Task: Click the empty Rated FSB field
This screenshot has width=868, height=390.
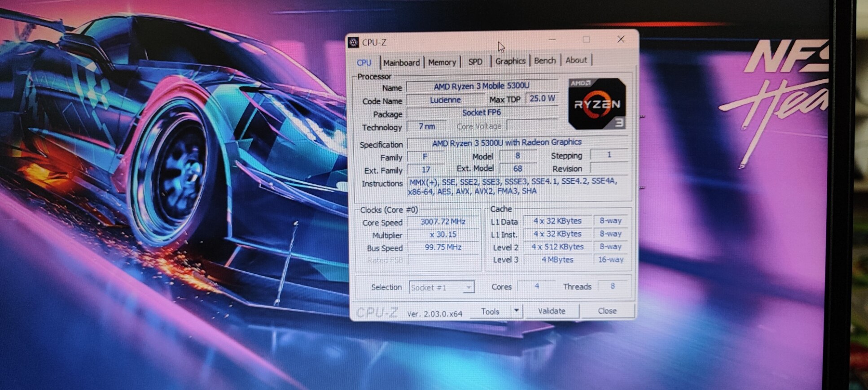Action: click(443, 260)
